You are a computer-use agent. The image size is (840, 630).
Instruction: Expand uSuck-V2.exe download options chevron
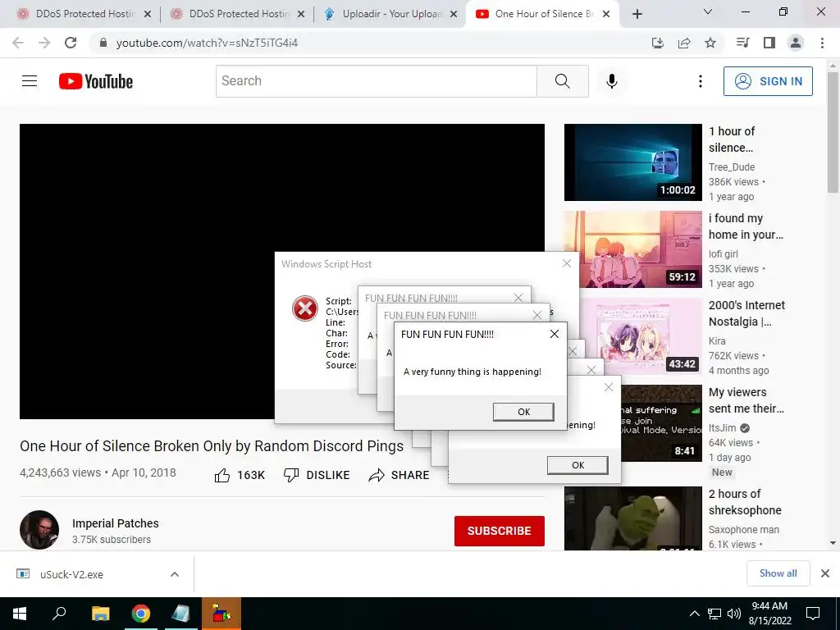pos(175,574)
